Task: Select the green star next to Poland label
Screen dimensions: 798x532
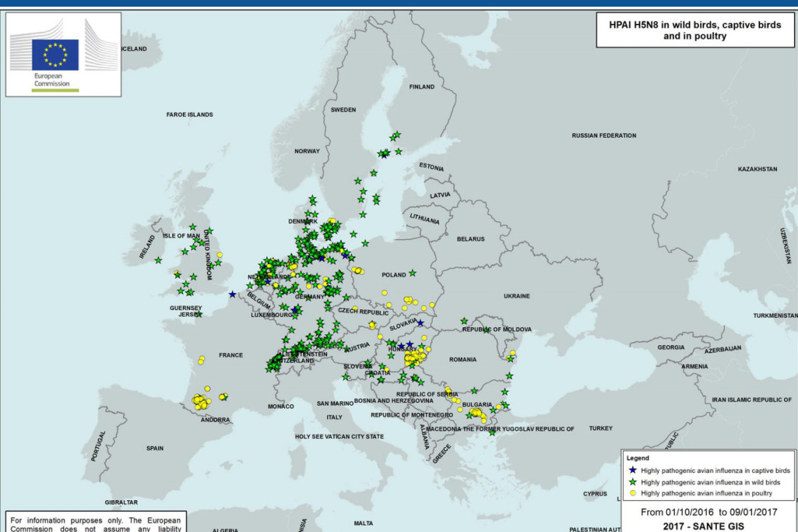Action: pyautogui.click(x=412, y=273)
